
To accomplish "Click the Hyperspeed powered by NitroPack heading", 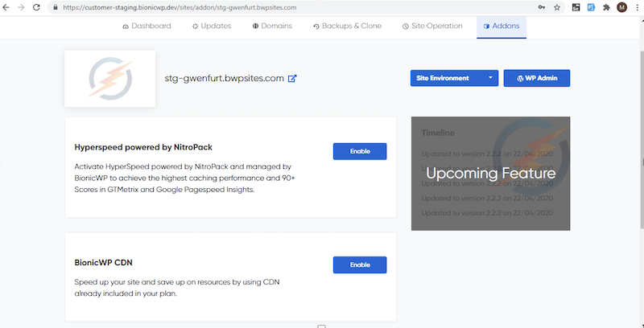I will point(143,147).
